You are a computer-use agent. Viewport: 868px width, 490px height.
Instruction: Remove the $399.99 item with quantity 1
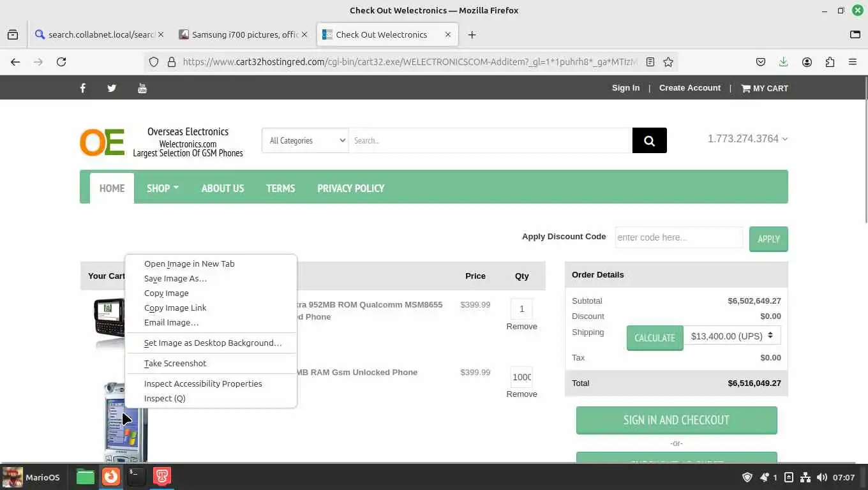click(521, 326)
